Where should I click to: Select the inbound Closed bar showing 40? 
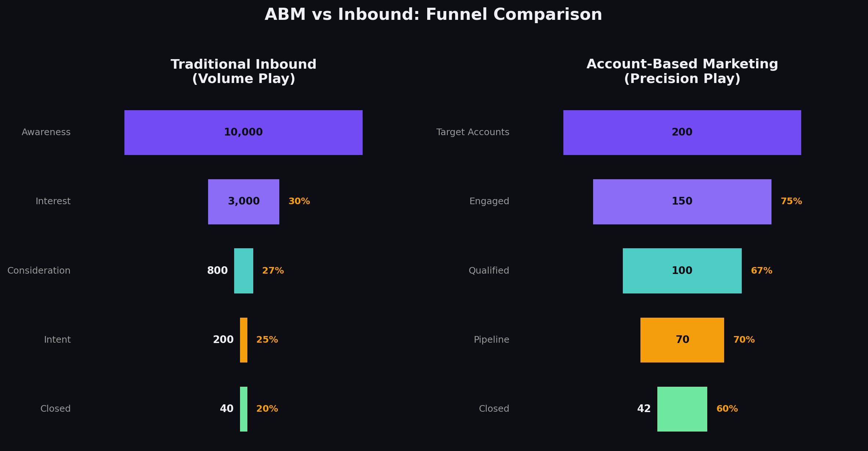[243, 408]
